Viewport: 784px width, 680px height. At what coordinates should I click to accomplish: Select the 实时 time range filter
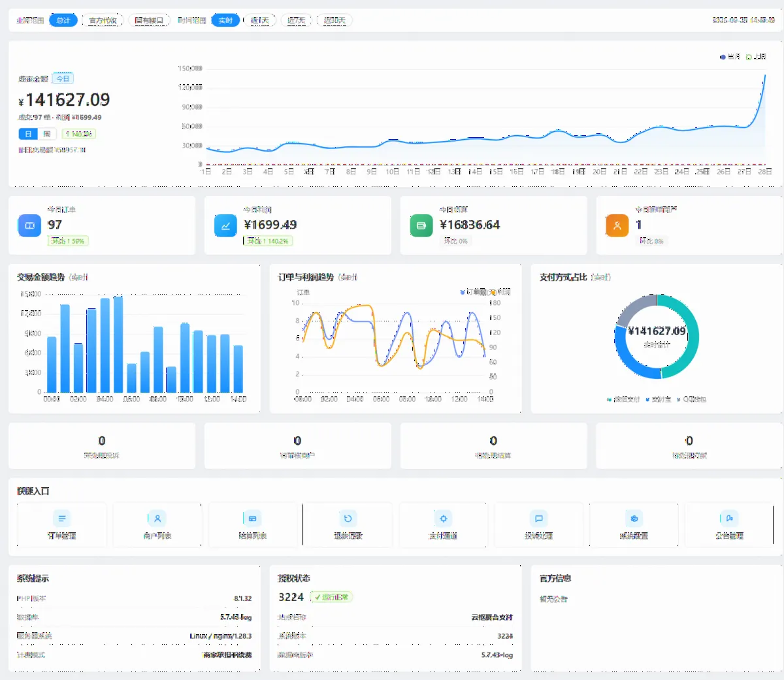pyautogui.click(x=225, y=20)
